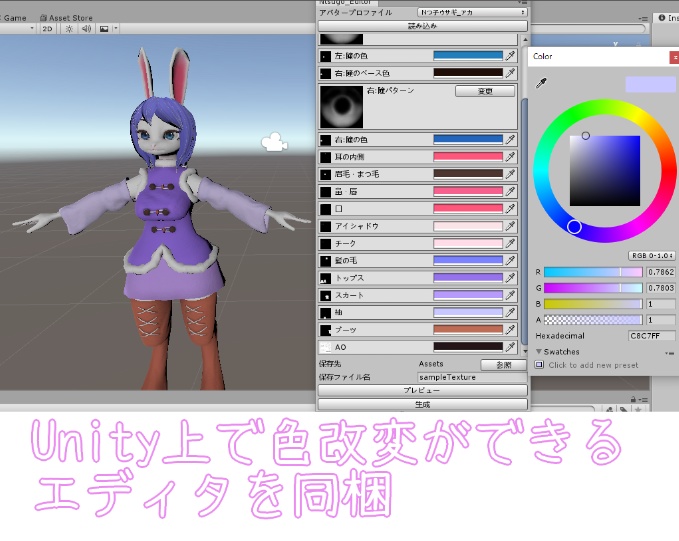Use eyedropper in 右:瞳の色 row
This screenshot has height=541, width=679.
point(511,139)
